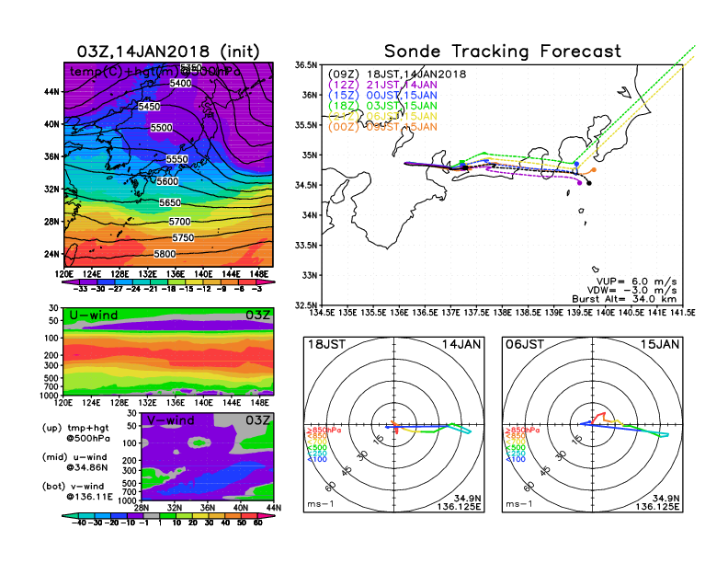Click the Sonde Tracking Forecast title

click(x=503, y=51)
